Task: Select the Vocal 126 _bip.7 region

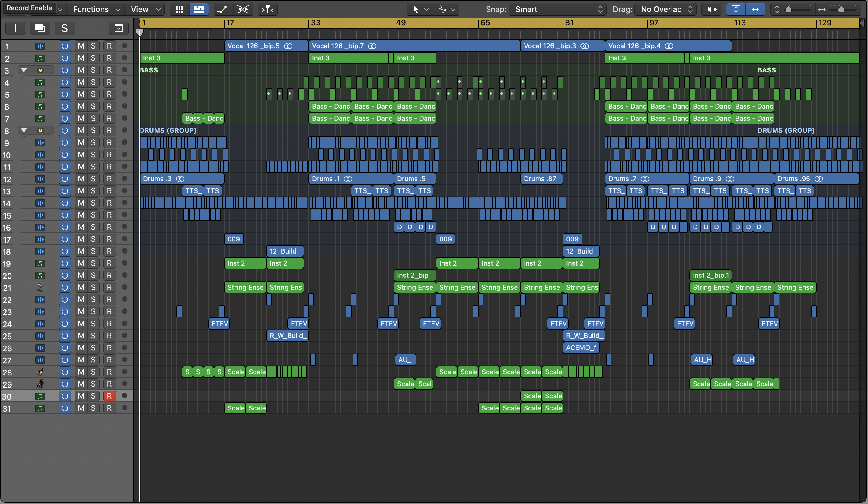Action: point(413,46)
